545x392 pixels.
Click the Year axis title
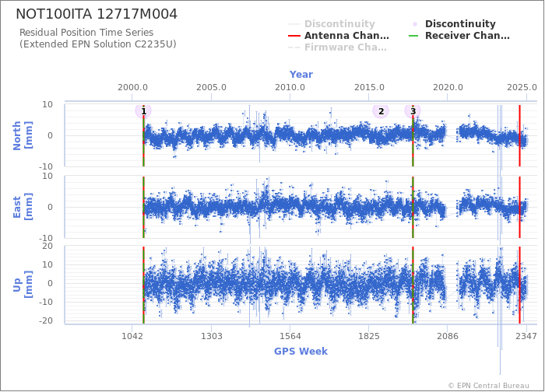[x=301, y=75]
